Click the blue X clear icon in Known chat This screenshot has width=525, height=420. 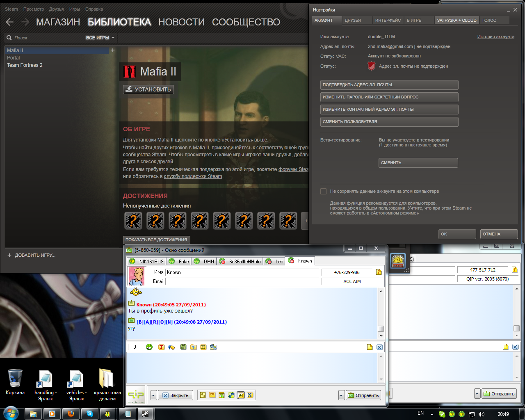pyautogui.click(x=379, y=347)
